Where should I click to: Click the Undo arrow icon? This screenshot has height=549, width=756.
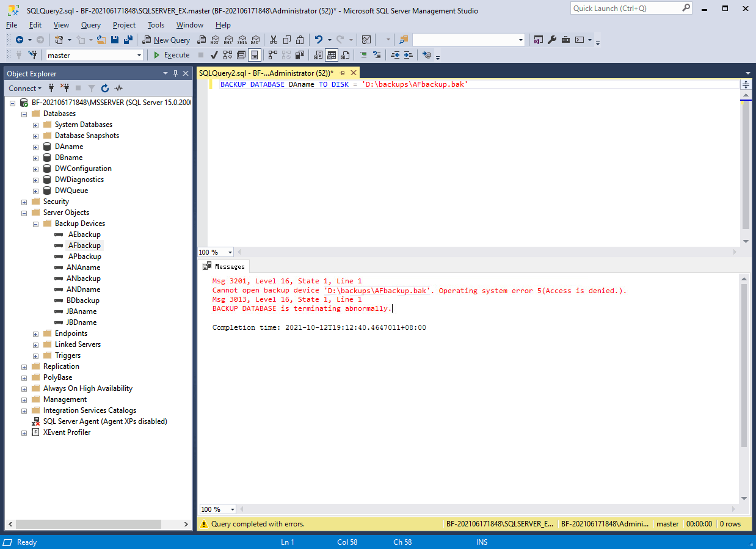(318, 40)
